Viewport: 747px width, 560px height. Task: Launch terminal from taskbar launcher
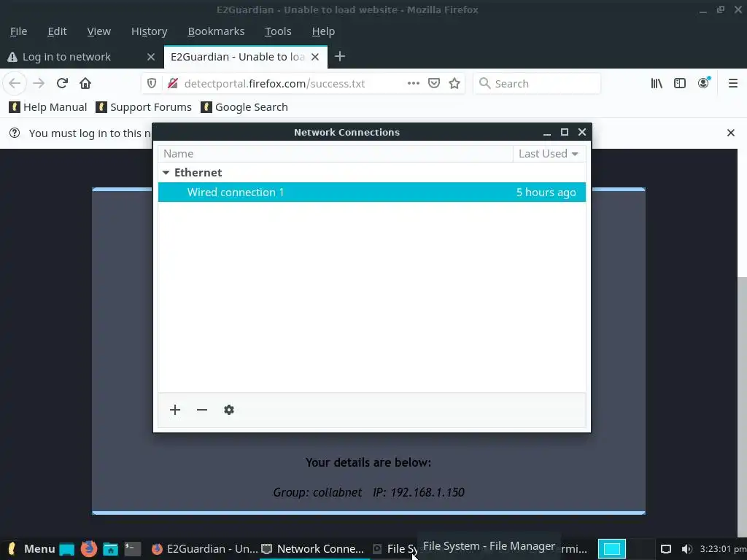coord(133,549)
